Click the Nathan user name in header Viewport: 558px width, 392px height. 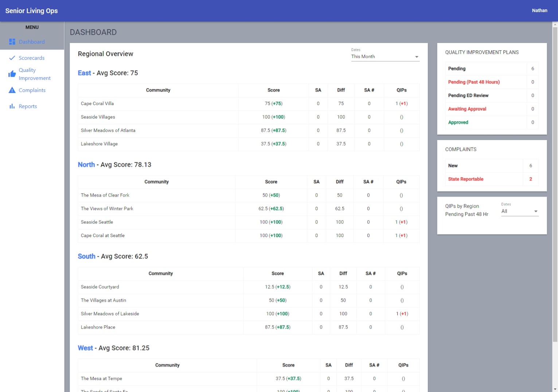pos(539,11)
